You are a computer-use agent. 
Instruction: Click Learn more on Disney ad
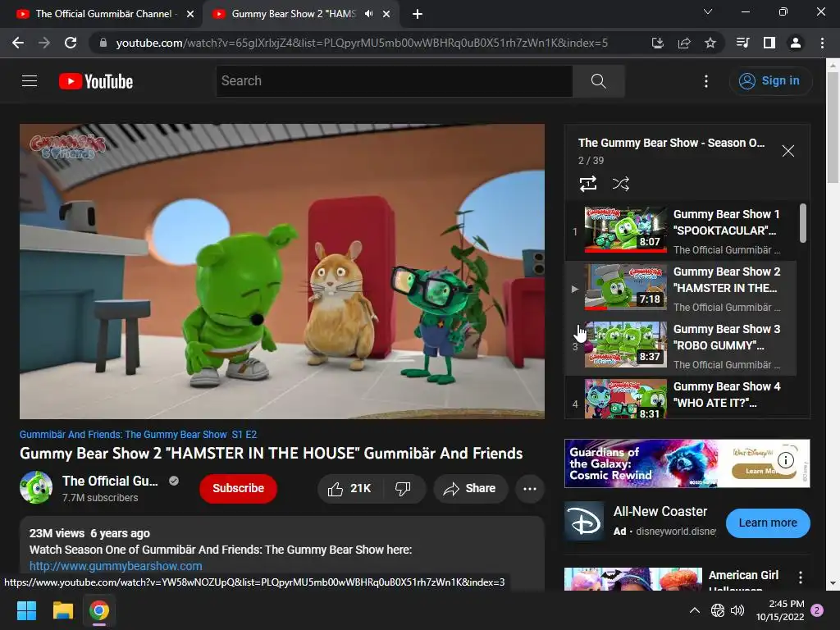click(768, 523)
